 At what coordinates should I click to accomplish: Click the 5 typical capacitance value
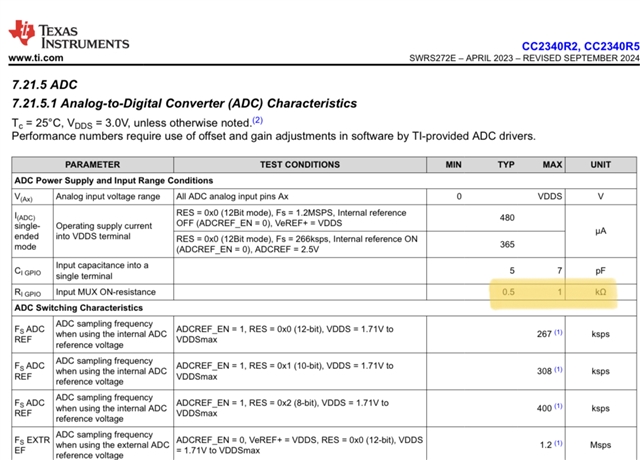point(512,271)
